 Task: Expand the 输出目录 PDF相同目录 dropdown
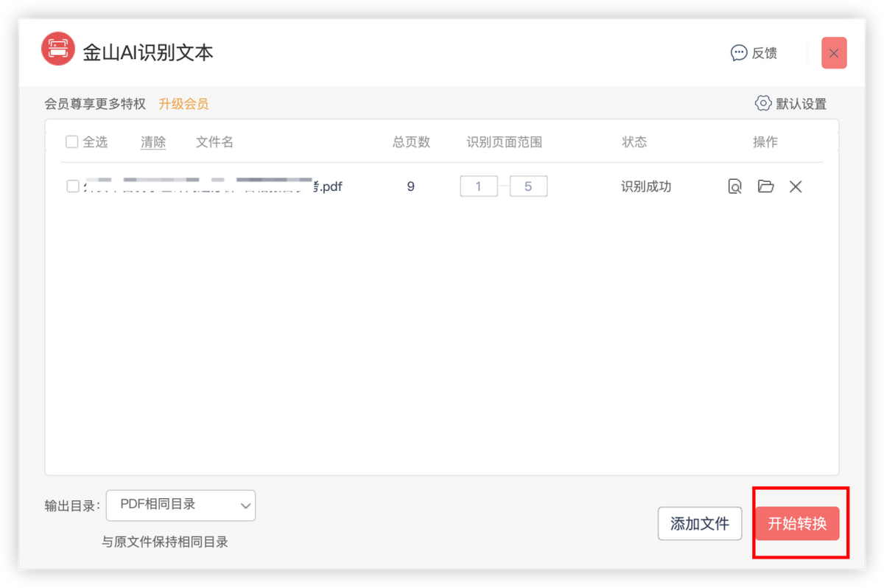point(181,505)
